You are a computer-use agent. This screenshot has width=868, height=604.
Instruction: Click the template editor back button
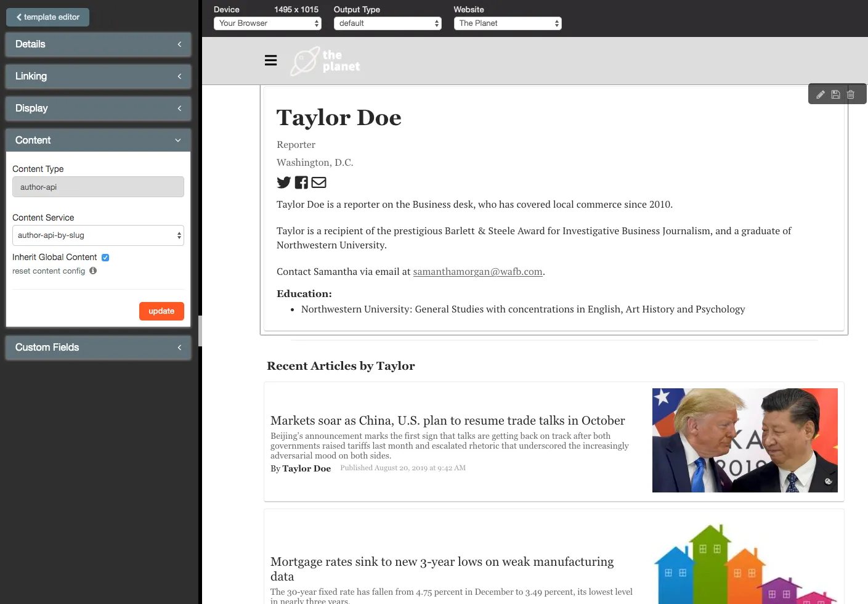point(47,17)
